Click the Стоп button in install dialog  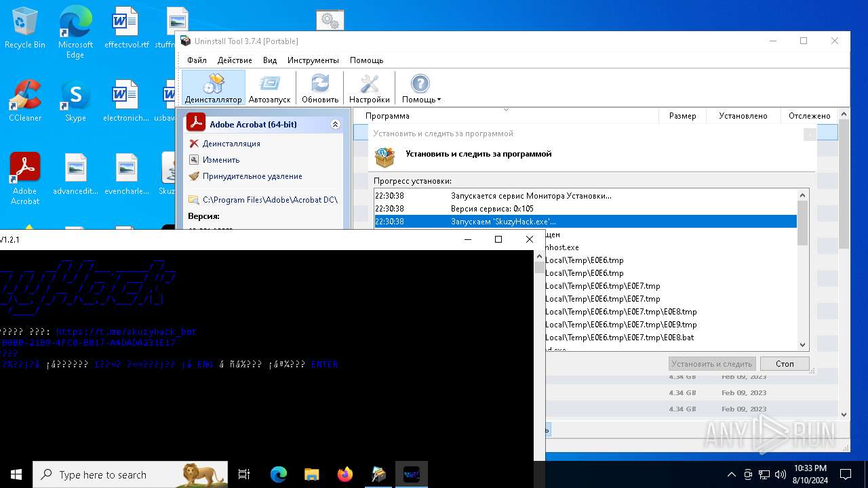point(785,364)
